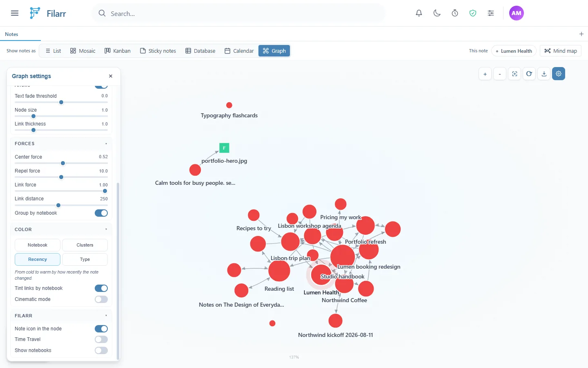Select the Northwind kickoff 2026-08-11 node
The width and height of the screenshot is (588, 368).
pos(335,321)
